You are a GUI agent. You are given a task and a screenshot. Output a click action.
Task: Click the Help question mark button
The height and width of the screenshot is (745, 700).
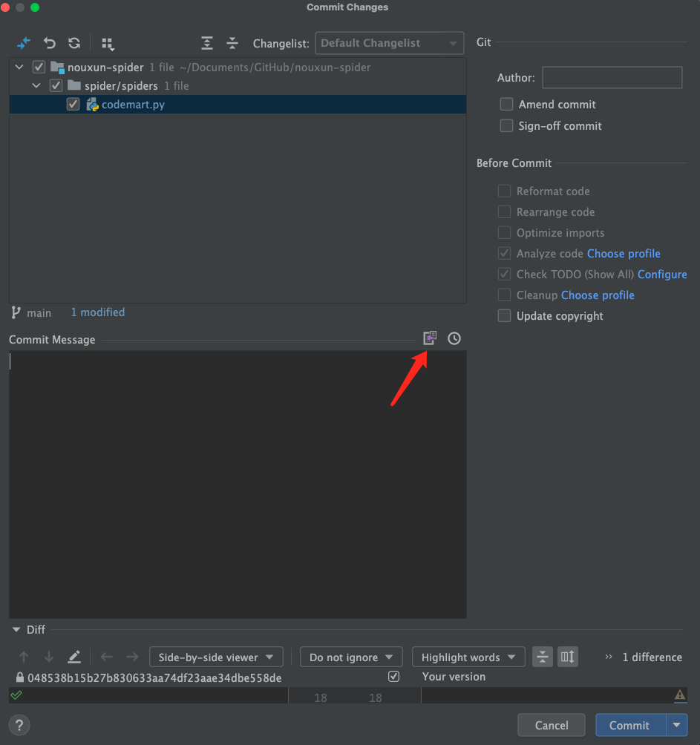coord(20,725)
